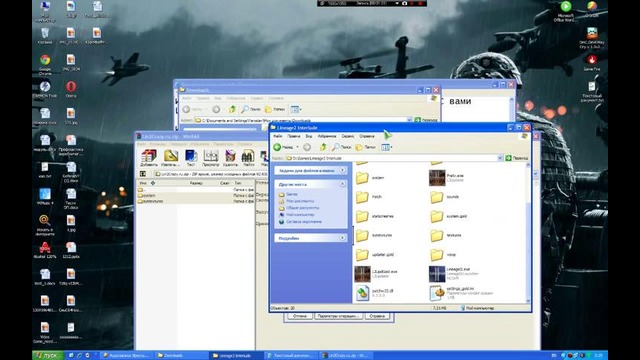Open Избранное menu in Lineage2 Interlude window

pyautogui.click(x=327, y=136)
